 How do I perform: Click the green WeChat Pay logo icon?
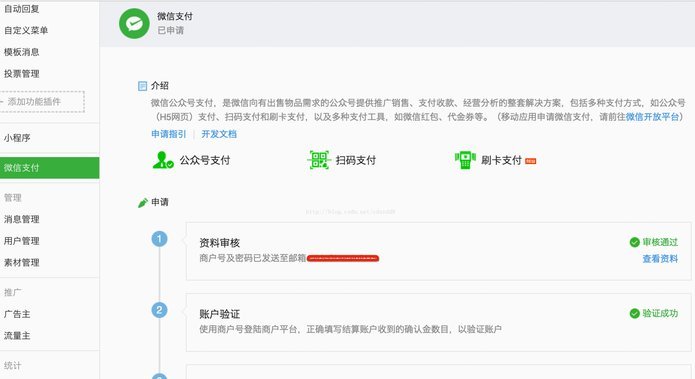(x=134, y=23)
